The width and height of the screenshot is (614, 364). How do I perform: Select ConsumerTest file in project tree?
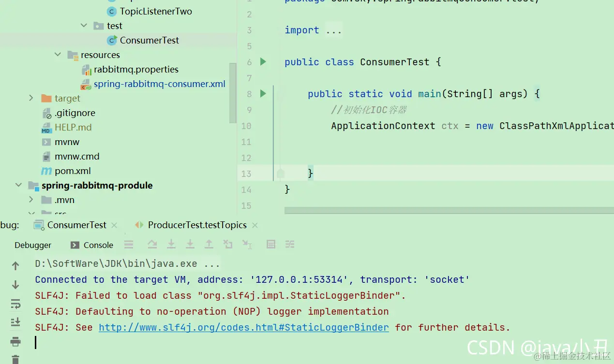[x=150, y=40]
